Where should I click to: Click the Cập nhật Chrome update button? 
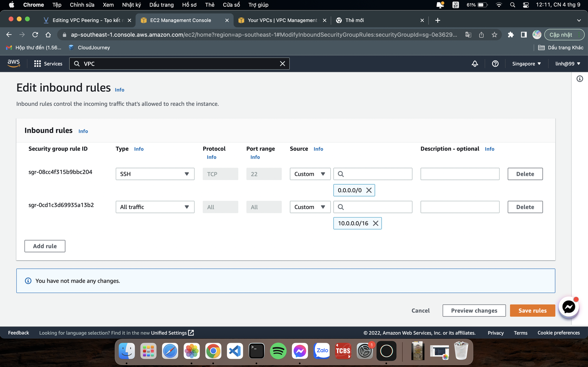click(x=564, y=35)
